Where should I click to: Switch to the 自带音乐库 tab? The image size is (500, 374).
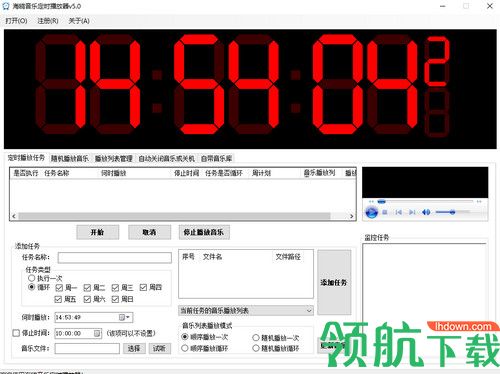pyautogui.click(x=216, y=159)
